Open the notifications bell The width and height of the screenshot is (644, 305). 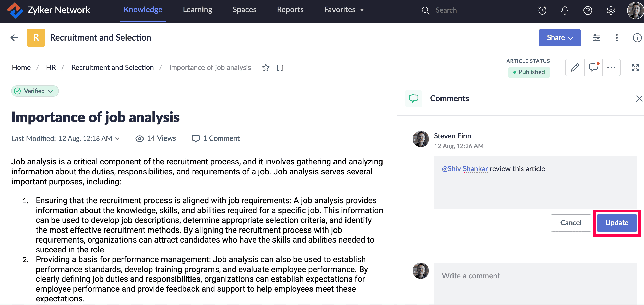click(x=565, y=10)
